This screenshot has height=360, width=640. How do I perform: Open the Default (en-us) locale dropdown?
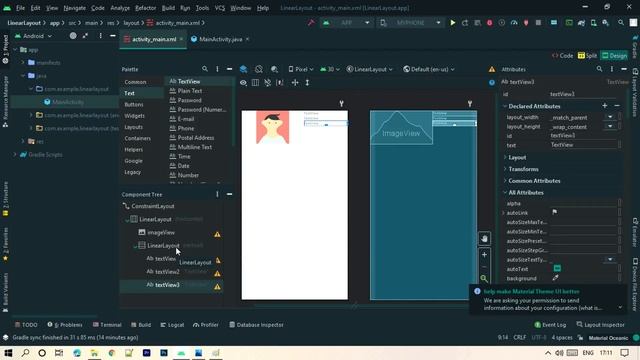429,69
